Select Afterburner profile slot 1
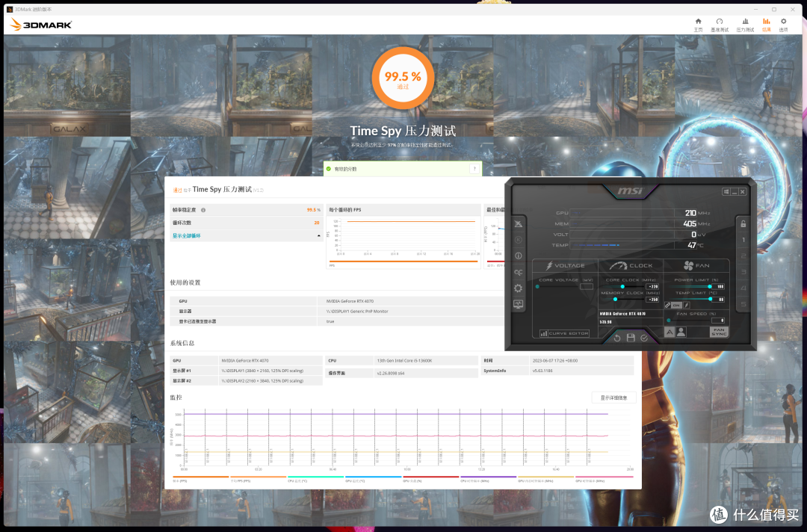Image resolution: width=807 pixels, height=532 pixels. [x=743, y=240]
